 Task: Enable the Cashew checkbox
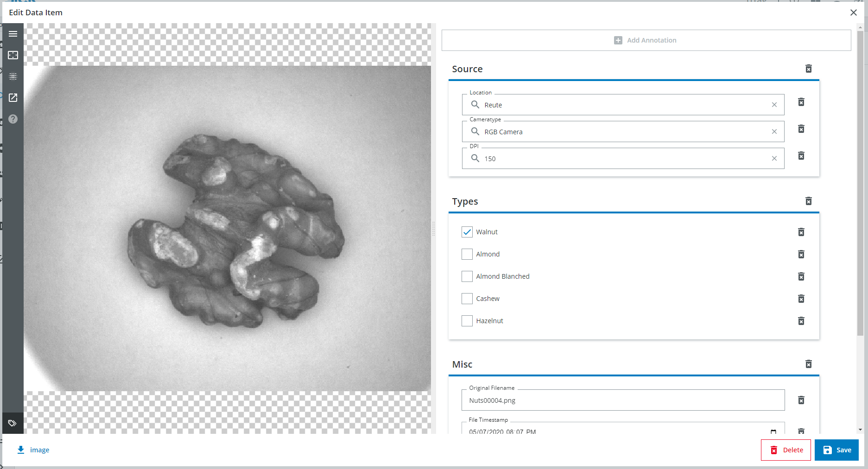[467, 299]
